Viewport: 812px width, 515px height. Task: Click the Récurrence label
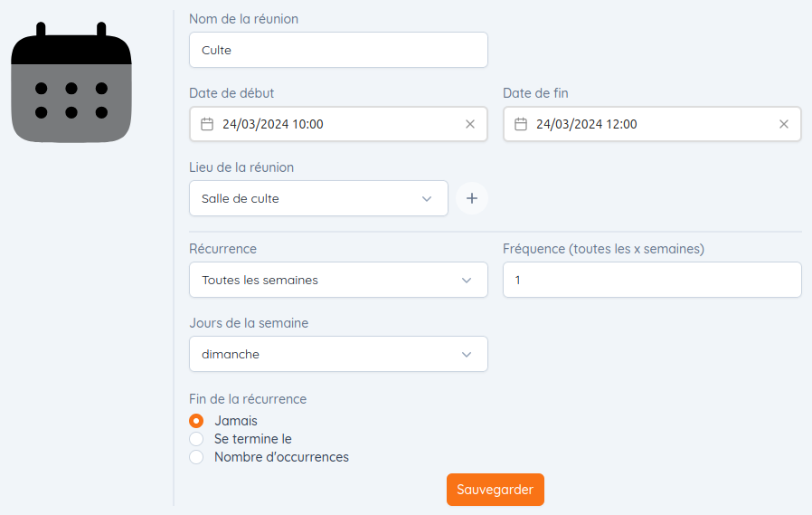pyautogui.click(x=223, y=249)
